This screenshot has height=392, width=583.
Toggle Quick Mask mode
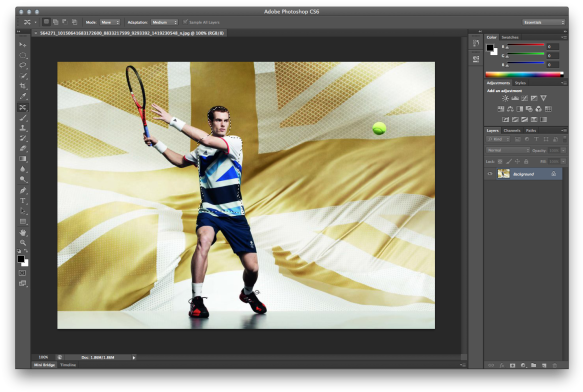(22, 273)
